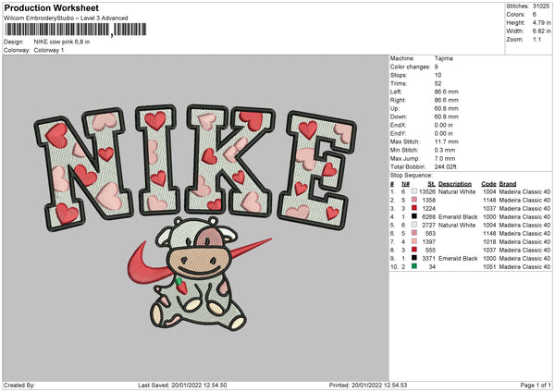This screenshot has height=392, width=555.
Task: Click the white swatch in stop 5 row
Action: click(414, 225)
